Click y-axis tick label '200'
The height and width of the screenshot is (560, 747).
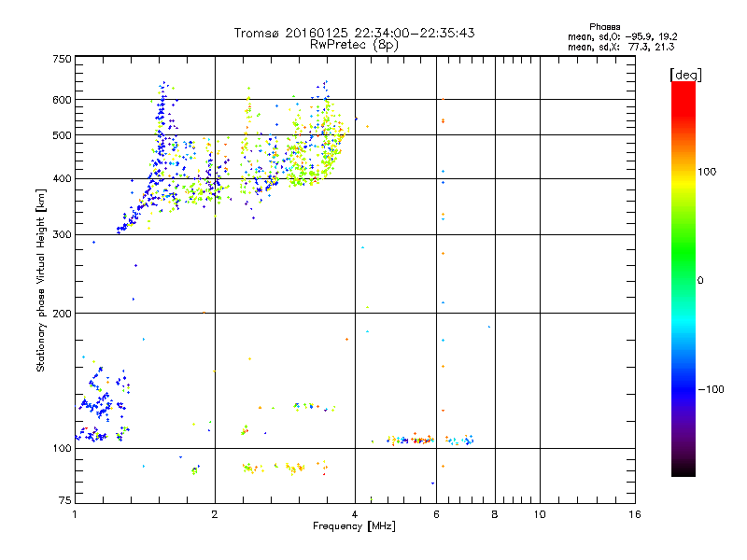click(62, 314)
